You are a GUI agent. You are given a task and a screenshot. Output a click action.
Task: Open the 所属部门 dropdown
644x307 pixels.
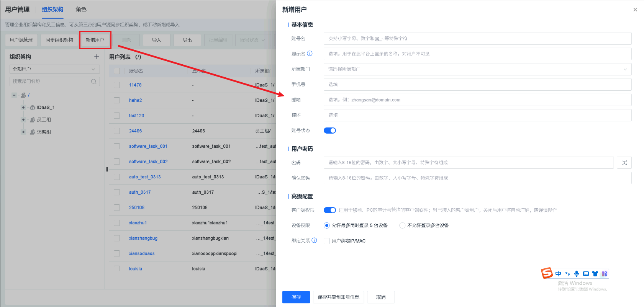pyautogui.click(x=477, y=69)
